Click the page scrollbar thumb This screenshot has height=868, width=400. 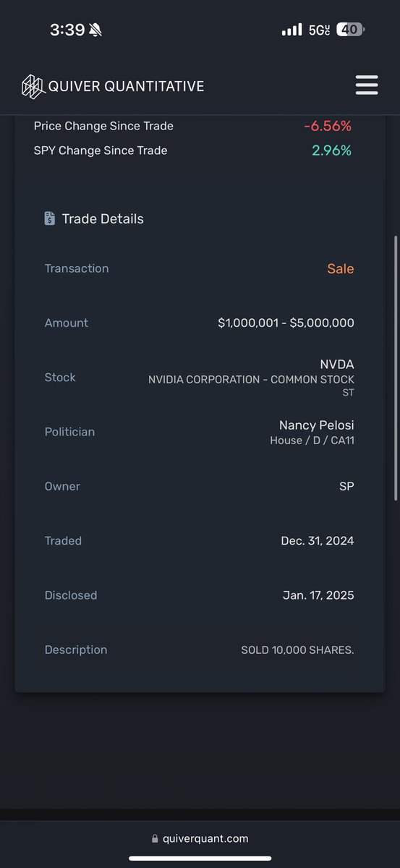[395, 367]
